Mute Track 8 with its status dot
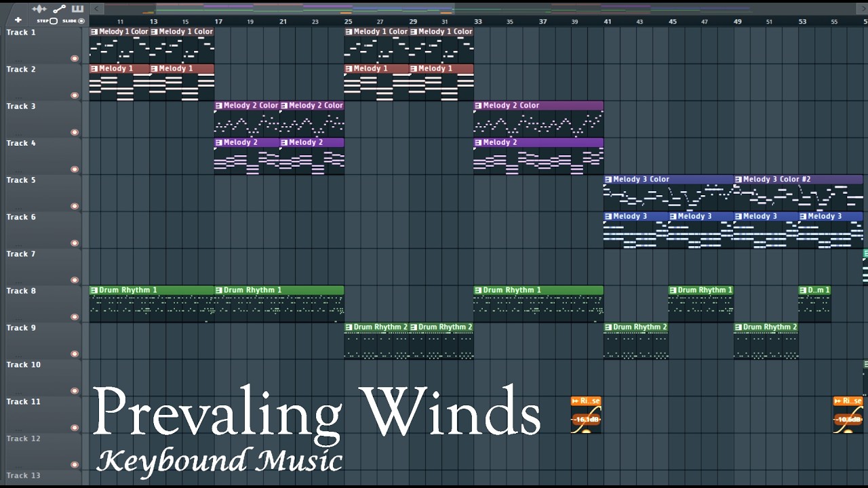Viewport: 868px width, 488px height. pos(75,317)
